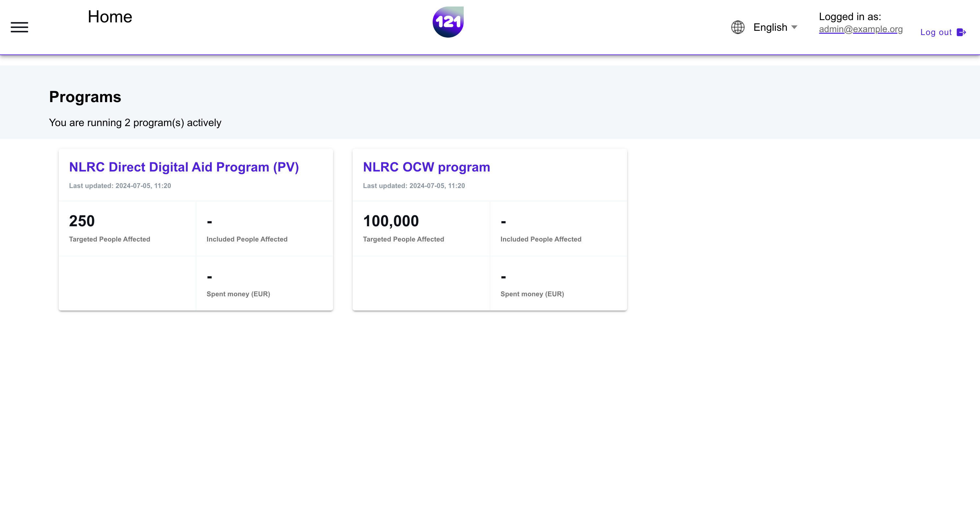Open the NLRC OCW program

coord(426,167)
